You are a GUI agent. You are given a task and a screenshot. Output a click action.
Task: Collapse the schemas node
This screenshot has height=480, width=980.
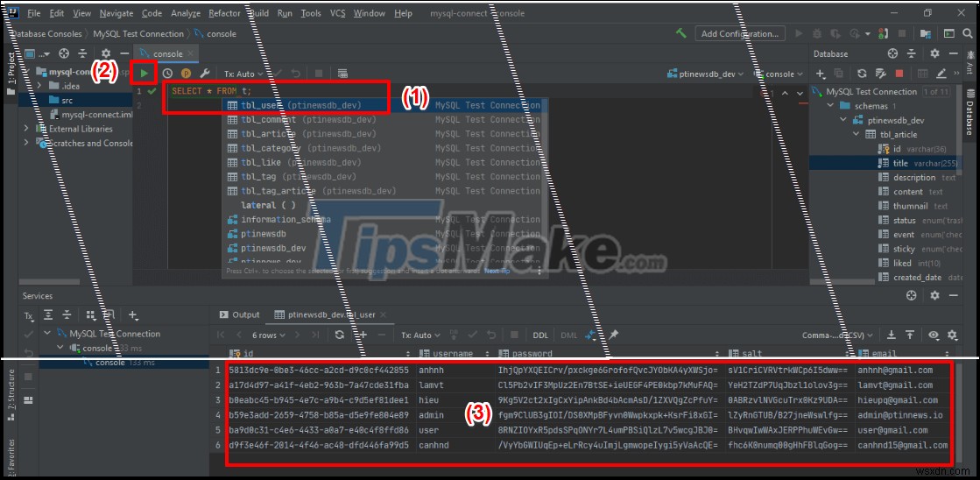click(x=830, y=106)
